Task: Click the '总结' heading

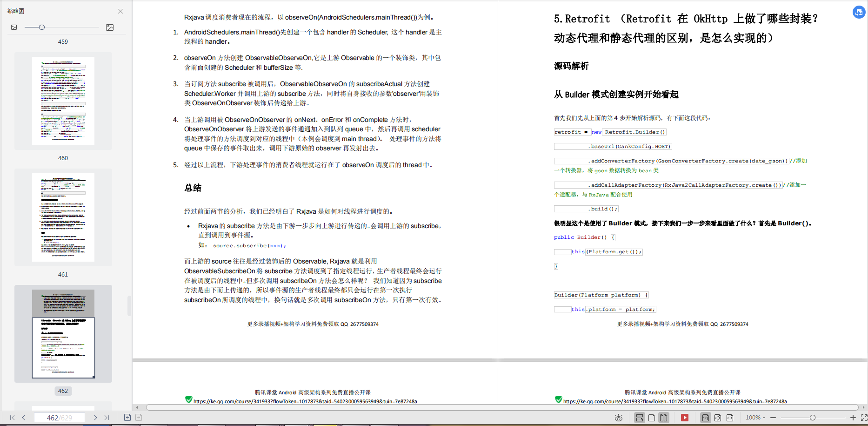Action: (x=193, y=188)
